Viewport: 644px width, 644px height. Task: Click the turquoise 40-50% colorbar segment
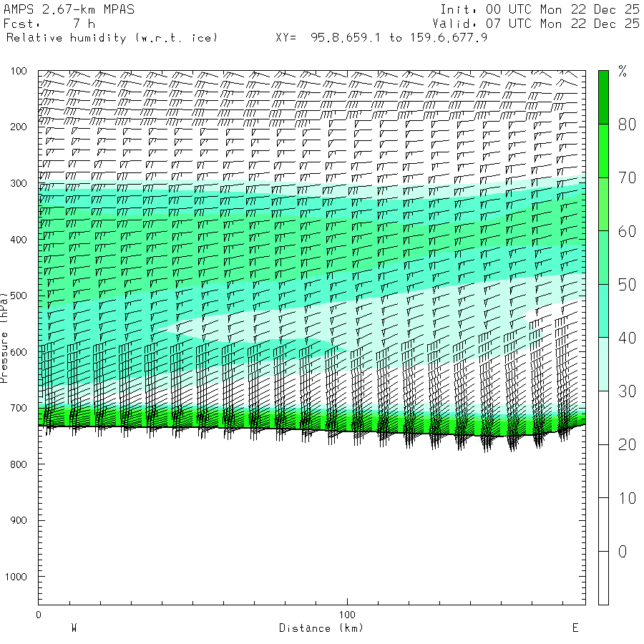pos(603,311)
